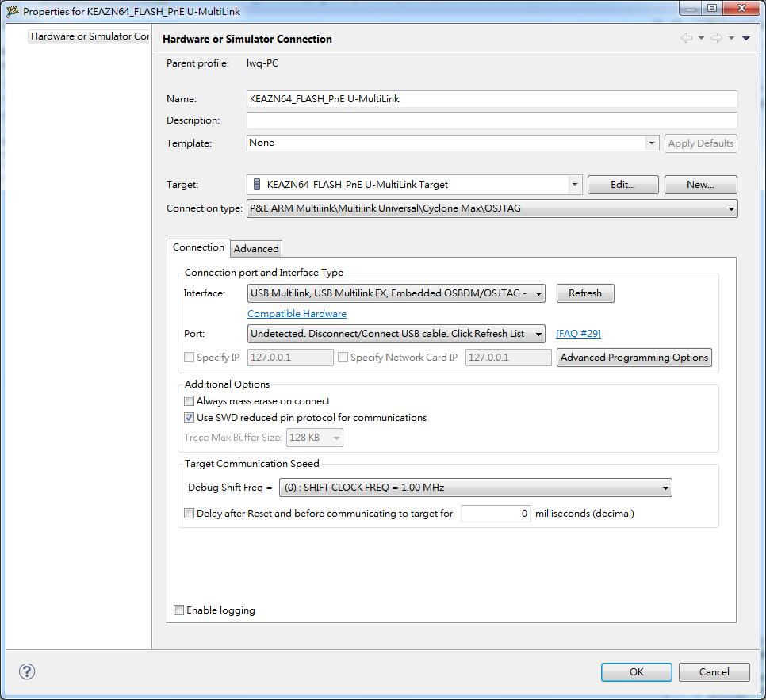Click the Specify IP address field
Image resolution: width=766 pixels, height=700 pixels.
(x=290, y=358)
